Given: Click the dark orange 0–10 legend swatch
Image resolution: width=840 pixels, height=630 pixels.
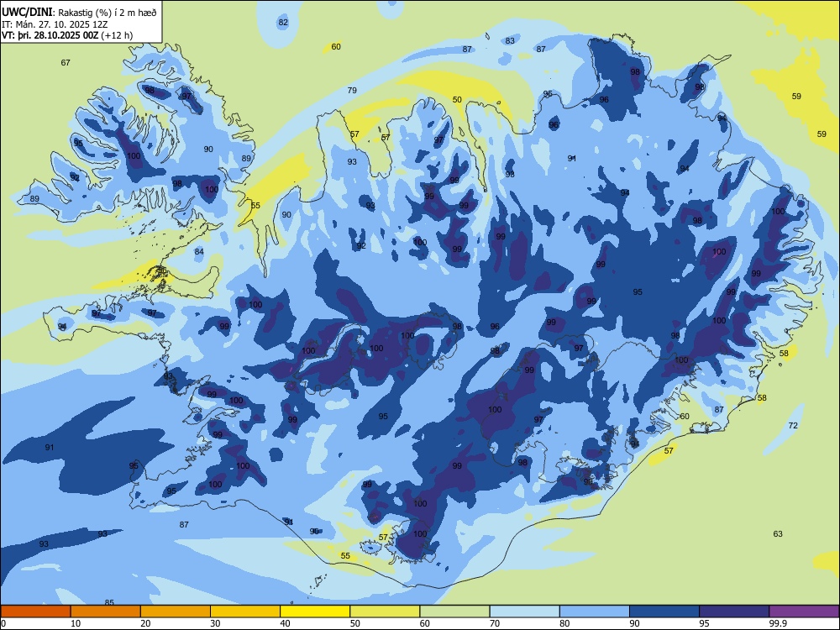Looking at the screenshot, I should click(35, 612).
